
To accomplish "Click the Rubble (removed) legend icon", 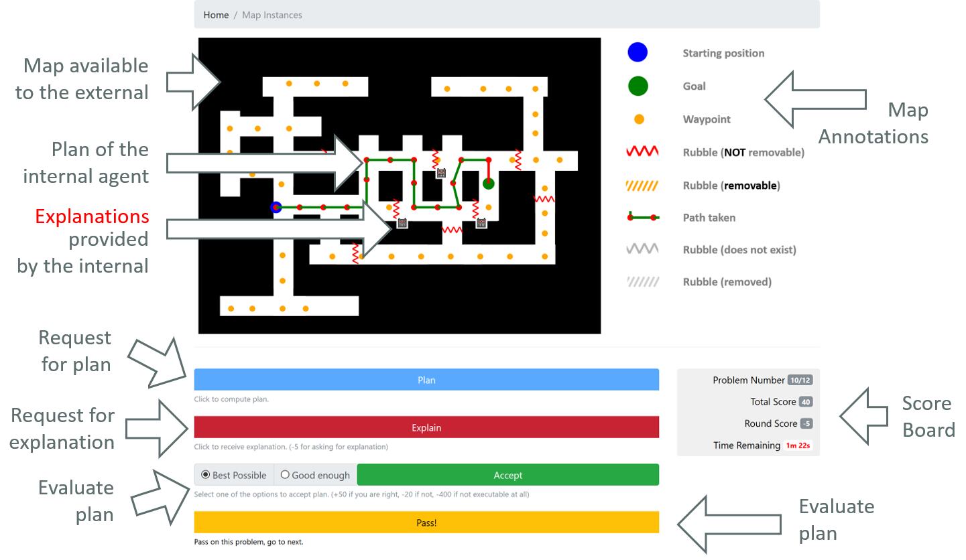I will (642, 282).
